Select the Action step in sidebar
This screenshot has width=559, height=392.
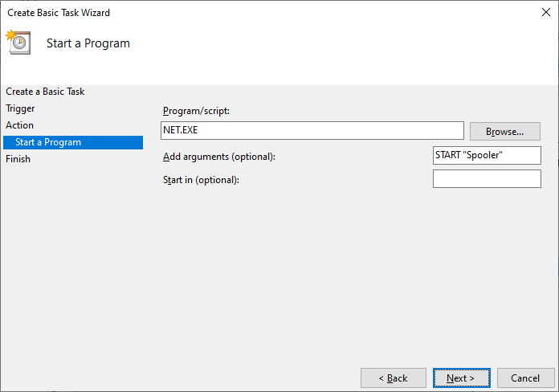19,125
